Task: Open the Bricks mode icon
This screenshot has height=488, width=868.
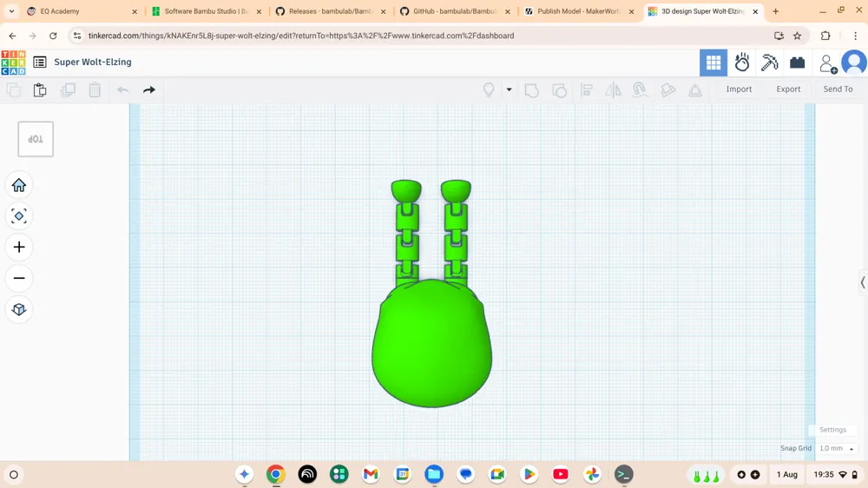Action: click(797, 63)
